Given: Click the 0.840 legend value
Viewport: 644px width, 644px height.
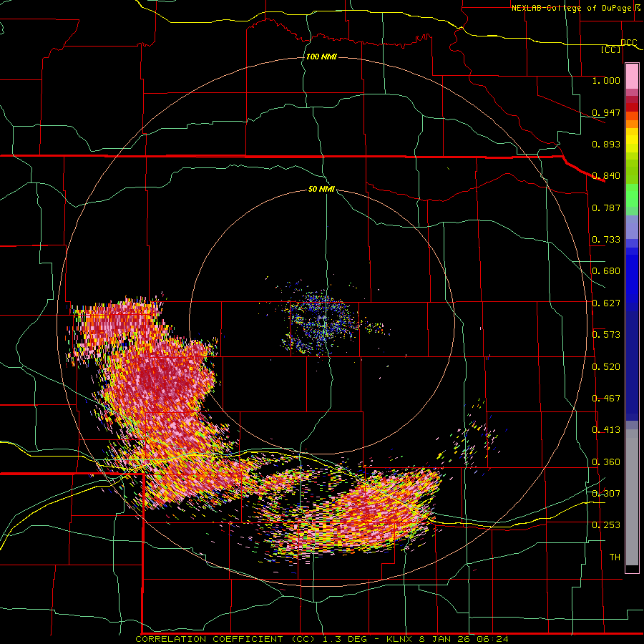Looking at the screenshot, I should pos(606,175).
